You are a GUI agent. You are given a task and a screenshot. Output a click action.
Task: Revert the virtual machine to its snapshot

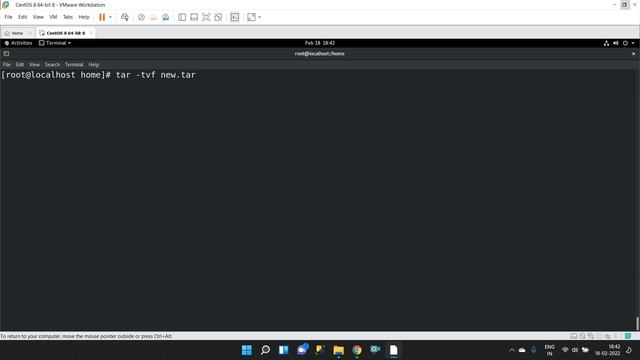(153, 17)
